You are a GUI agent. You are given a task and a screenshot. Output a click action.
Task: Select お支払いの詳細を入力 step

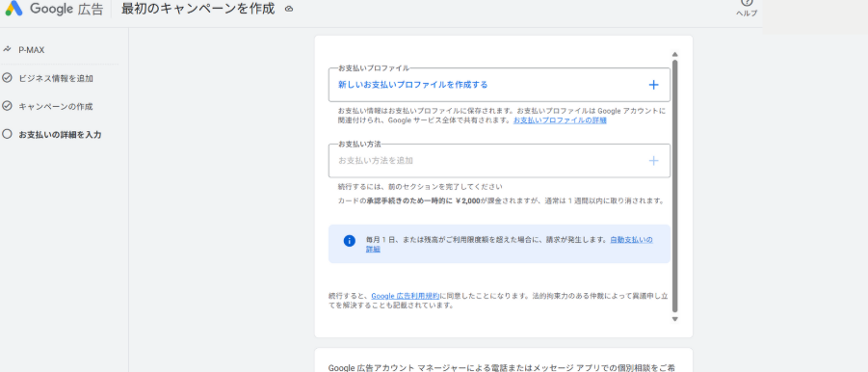coord(60,134)
